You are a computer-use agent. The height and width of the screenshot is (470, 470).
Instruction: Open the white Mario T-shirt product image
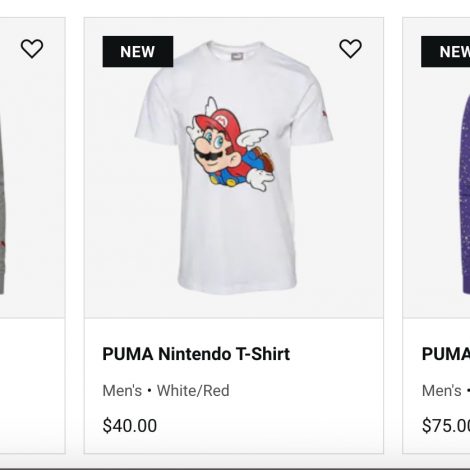click(234, 168)
